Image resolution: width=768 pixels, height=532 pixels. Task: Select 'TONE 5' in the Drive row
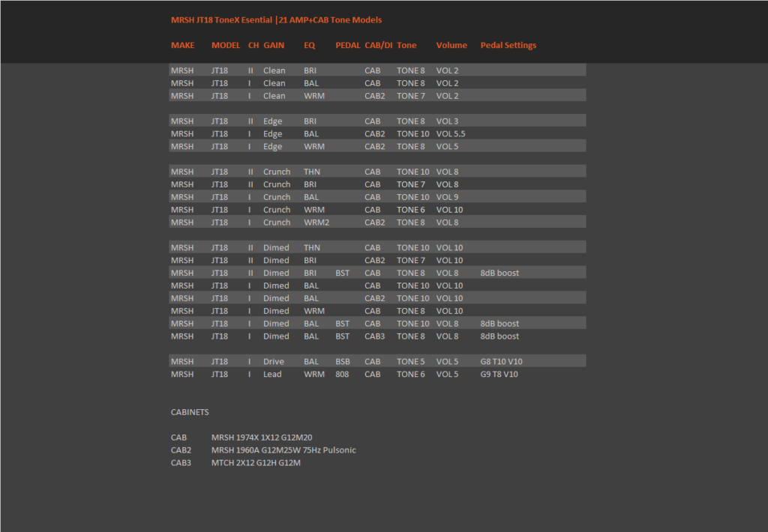tap(411, 361)
